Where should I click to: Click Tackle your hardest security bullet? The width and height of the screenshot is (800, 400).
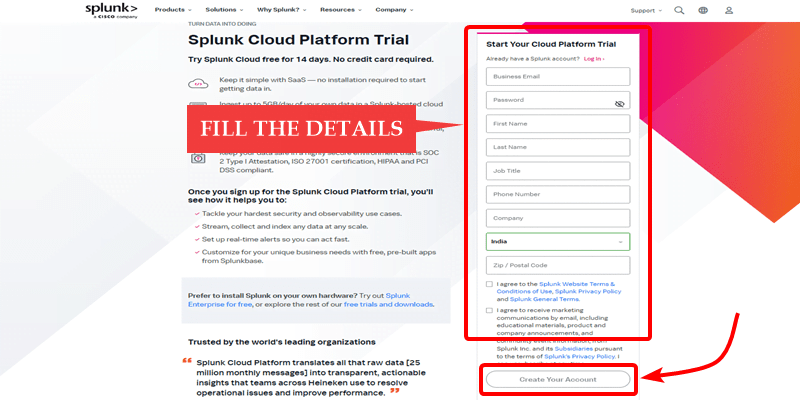(x=302, y=214)
